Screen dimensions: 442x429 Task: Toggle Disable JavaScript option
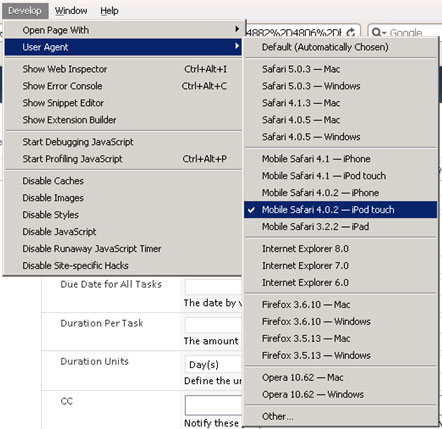point(123,232)
